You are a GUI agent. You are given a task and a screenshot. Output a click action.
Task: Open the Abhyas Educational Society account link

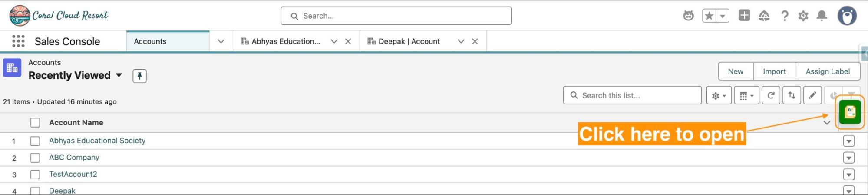(x=97, y=141)
